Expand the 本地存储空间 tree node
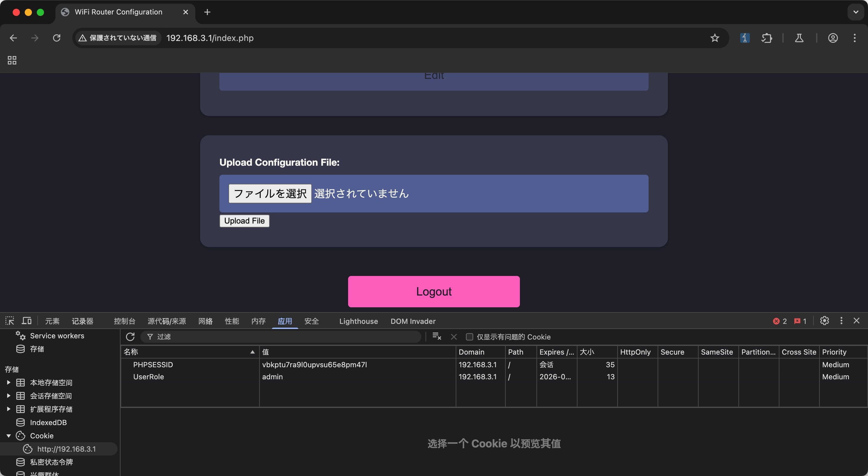Viewport: 868px width, 476px height. 9,382
